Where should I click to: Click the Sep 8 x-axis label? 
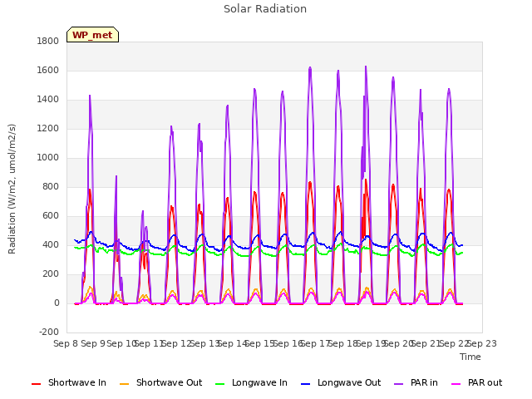pyautogui.click(x=66, y=343)
